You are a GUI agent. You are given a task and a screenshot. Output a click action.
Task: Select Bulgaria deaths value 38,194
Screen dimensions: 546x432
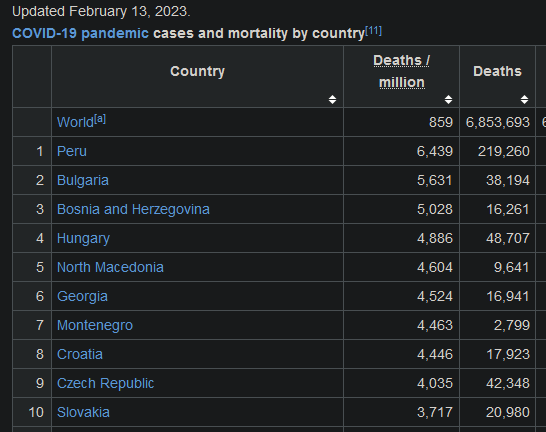(508, 180)
